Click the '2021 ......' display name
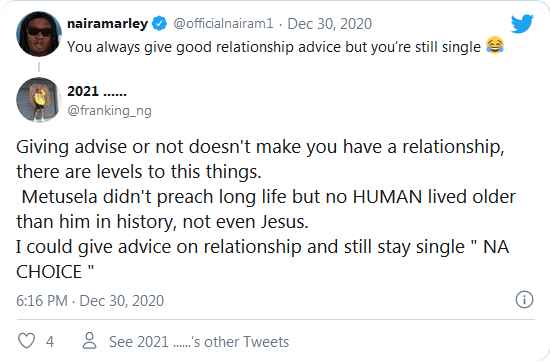 click(x=97, y=91)
